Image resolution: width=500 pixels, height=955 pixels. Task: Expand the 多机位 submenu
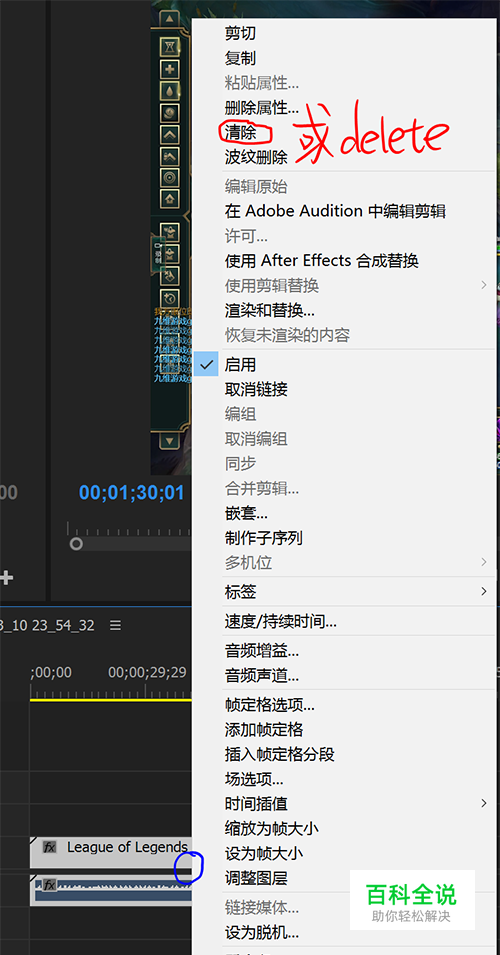(484, 562)
